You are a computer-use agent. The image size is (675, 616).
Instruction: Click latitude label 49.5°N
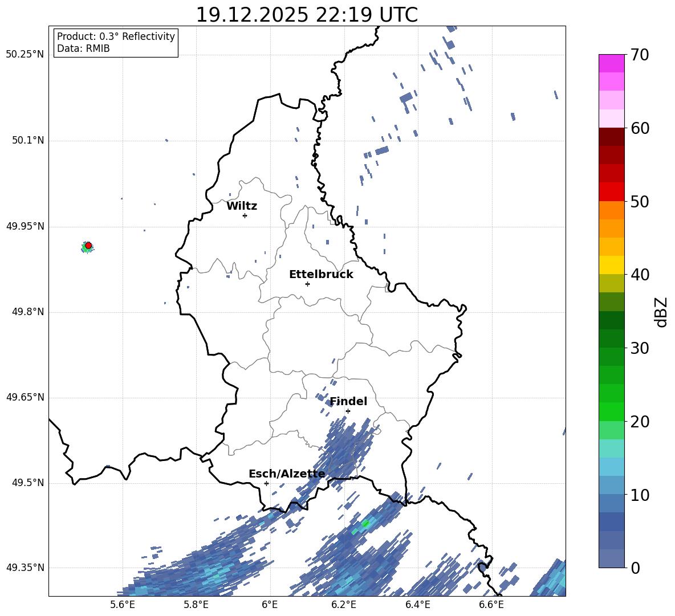28,483
